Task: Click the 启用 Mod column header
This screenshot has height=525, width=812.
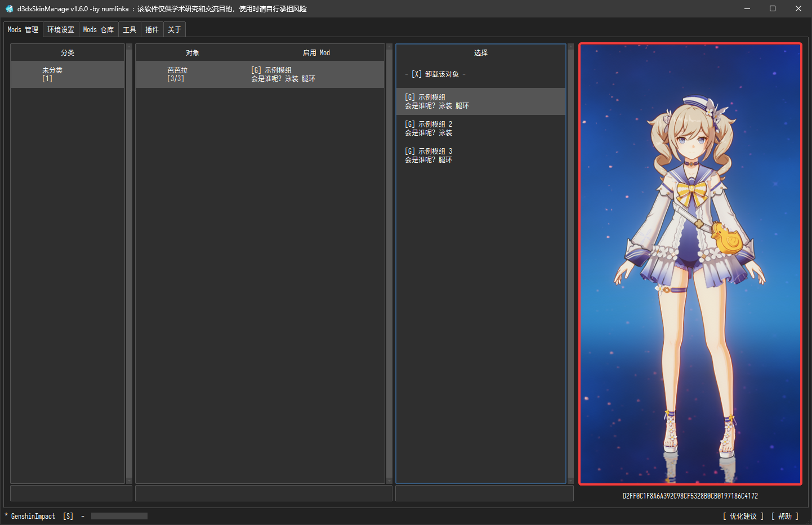Action: pos(316,52)
